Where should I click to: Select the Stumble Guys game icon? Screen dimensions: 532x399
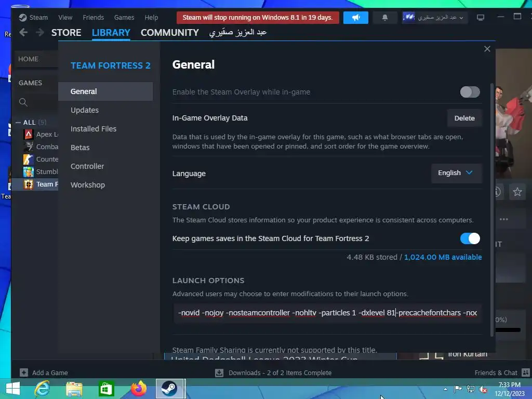[x=29, y=171]
